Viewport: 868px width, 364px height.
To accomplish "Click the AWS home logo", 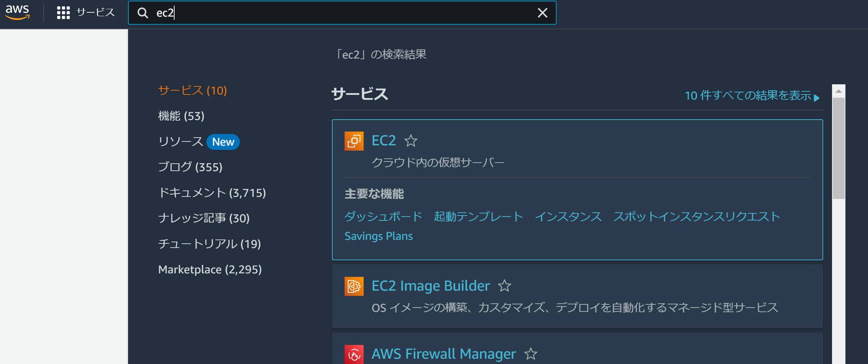I will coord(17,12).
